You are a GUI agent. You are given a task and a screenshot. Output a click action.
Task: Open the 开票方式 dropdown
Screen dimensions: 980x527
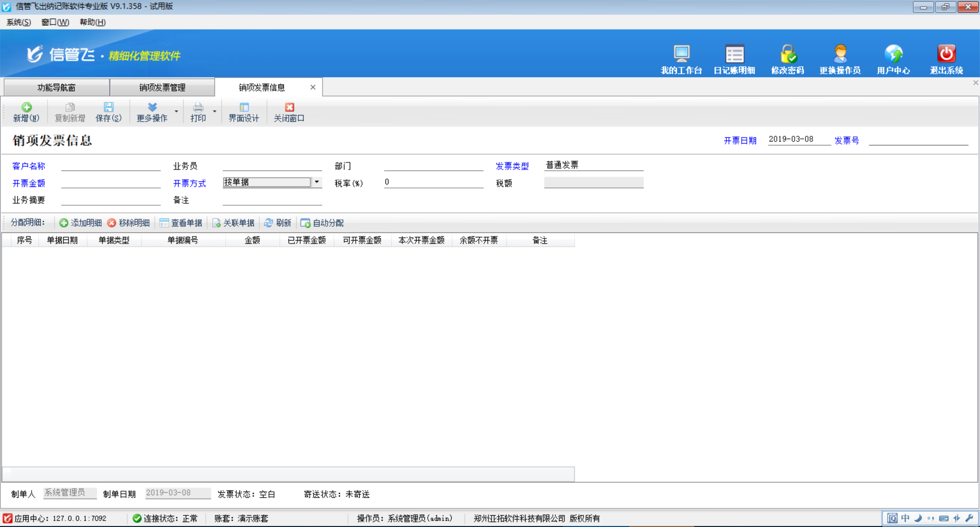click(x=316, y=182)
